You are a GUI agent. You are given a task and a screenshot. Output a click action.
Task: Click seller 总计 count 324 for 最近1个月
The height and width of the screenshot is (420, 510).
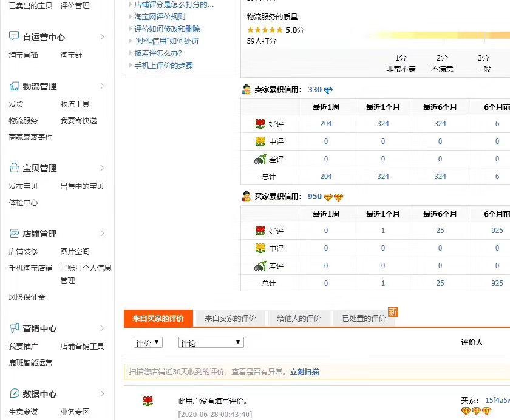[x=383, y=176]
